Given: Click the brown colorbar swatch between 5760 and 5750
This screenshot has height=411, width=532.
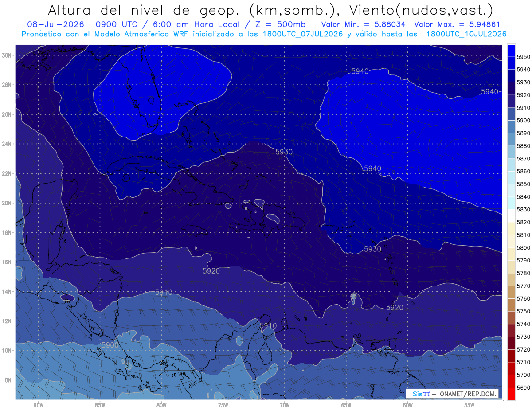Looking at the screenshot, I should click(x=511, y=305).
